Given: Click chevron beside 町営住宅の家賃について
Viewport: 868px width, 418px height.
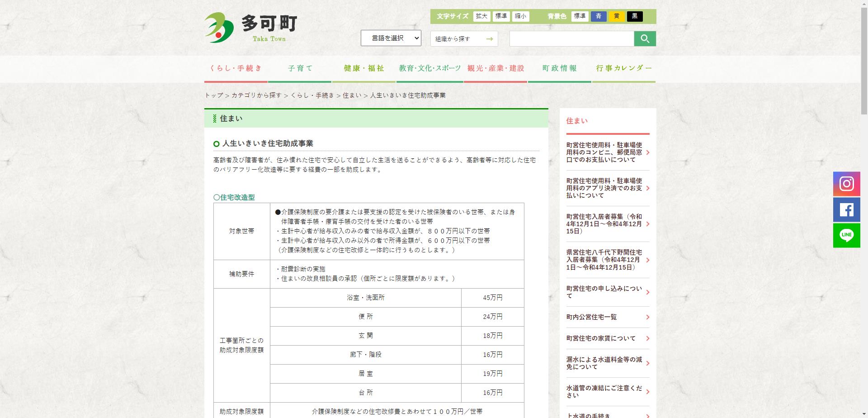Looking at the screenshot, I should tap(648, 338).
